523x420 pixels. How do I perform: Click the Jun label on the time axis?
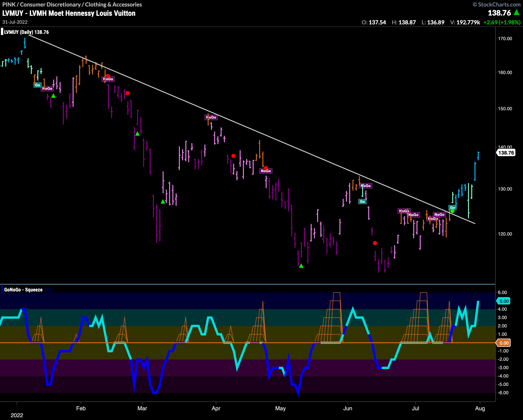point(348,408)
